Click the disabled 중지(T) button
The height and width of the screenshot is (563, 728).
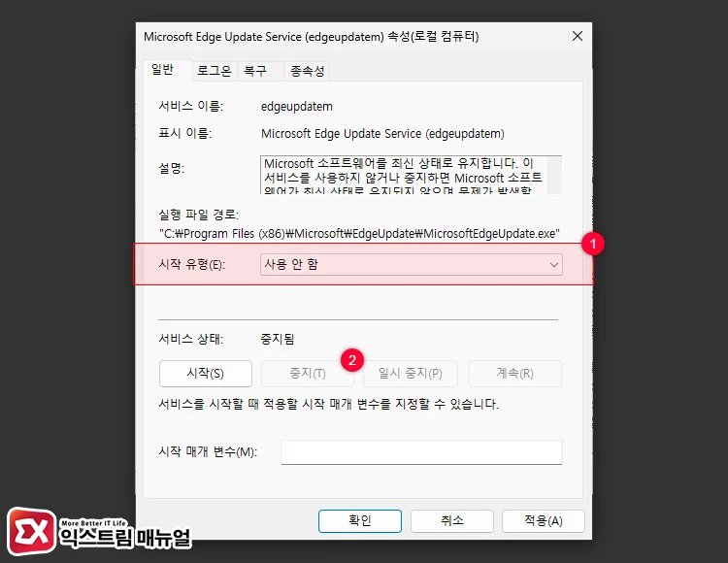point(308,373)
